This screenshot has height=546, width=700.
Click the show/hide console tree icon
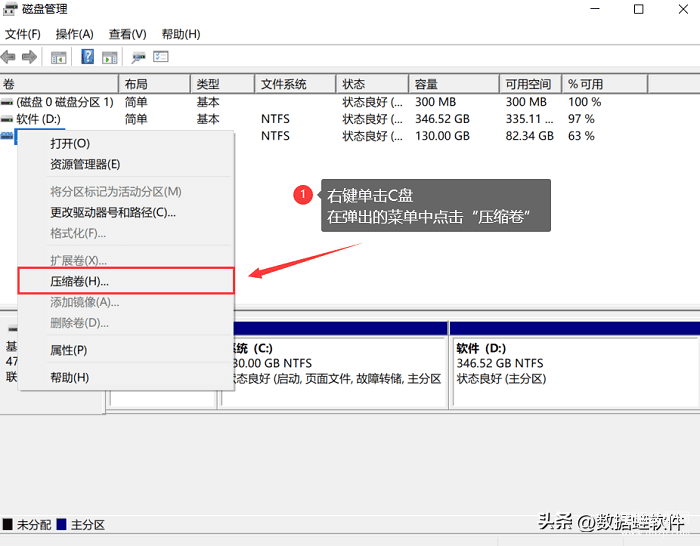point(58,57)
